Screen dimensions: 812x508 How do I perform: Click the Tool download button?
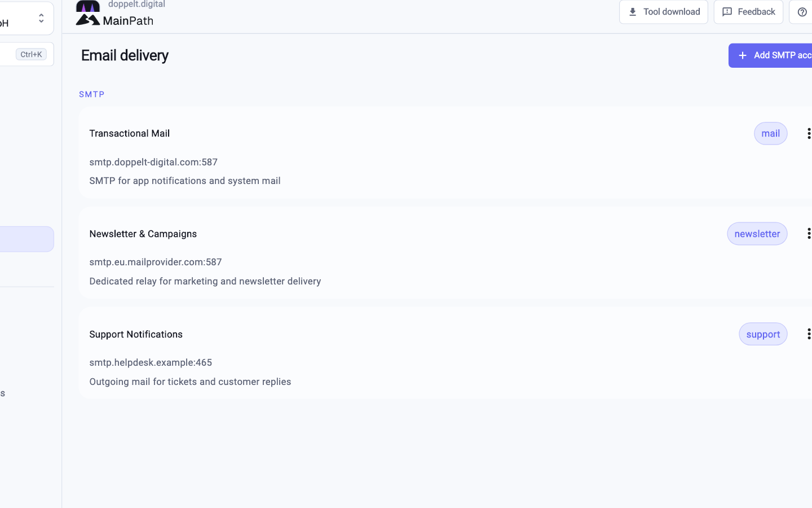(663, 12)
